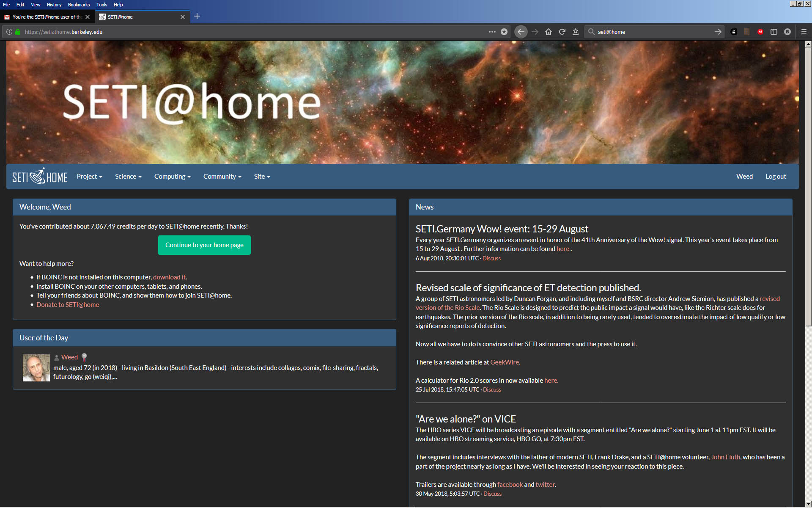Expand the Site dropdown menu

262,177
